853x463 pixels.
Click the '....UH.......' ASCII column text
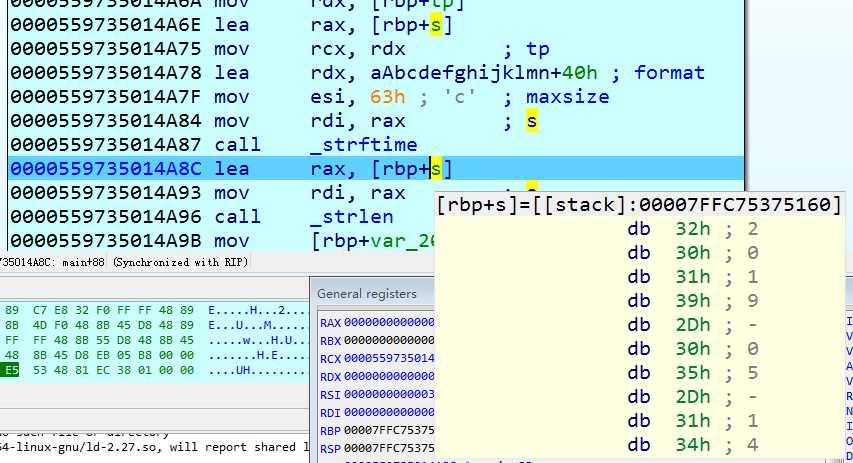257,371
